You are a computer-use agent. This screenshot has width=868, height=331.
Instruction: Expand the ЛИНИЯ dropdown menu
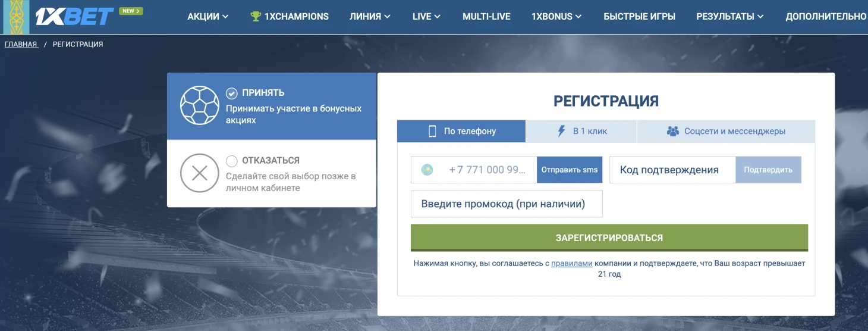pyautogui.click(x=370, y=17)
